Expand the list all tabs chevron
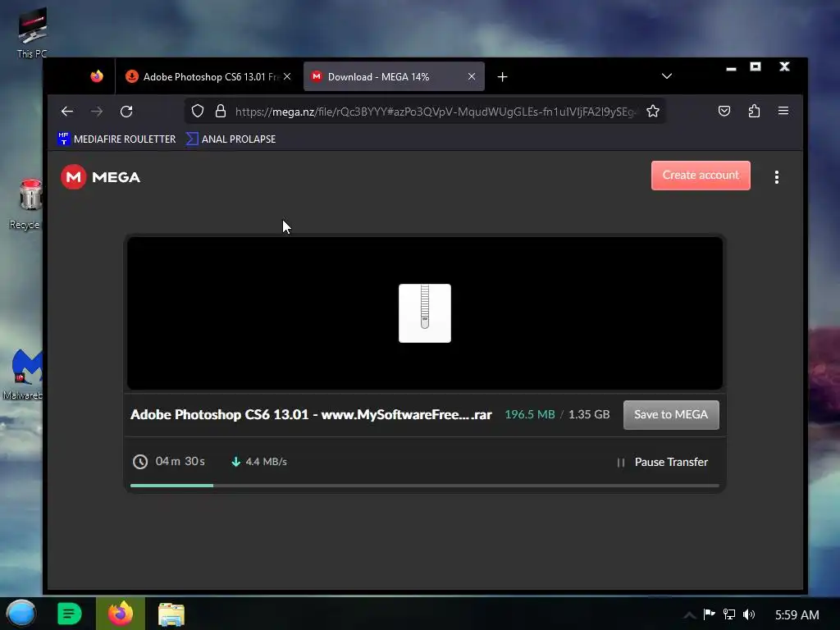Screen dimensions: 840x630 tap(666, 76)
